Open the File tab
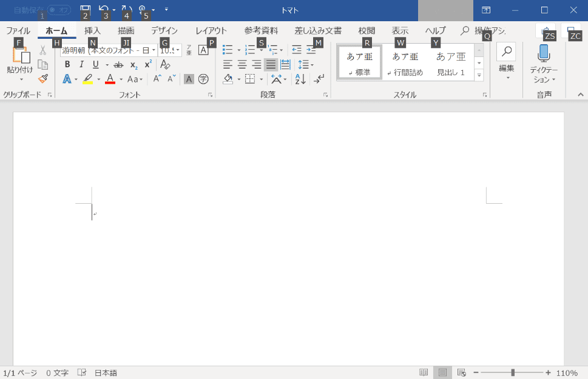588x379 pixels. [x=18, y=30]
